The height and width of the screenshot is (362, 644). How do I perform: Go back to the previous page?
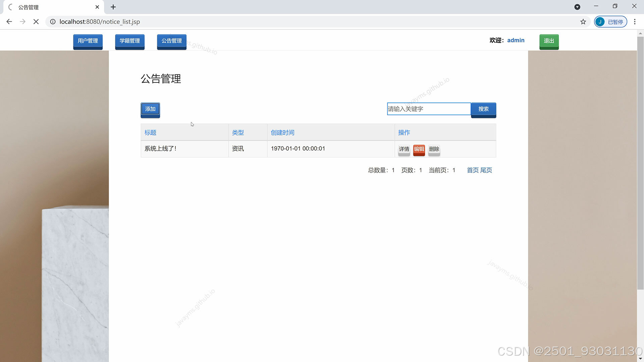pyautogui.click(x=9, y=21)
